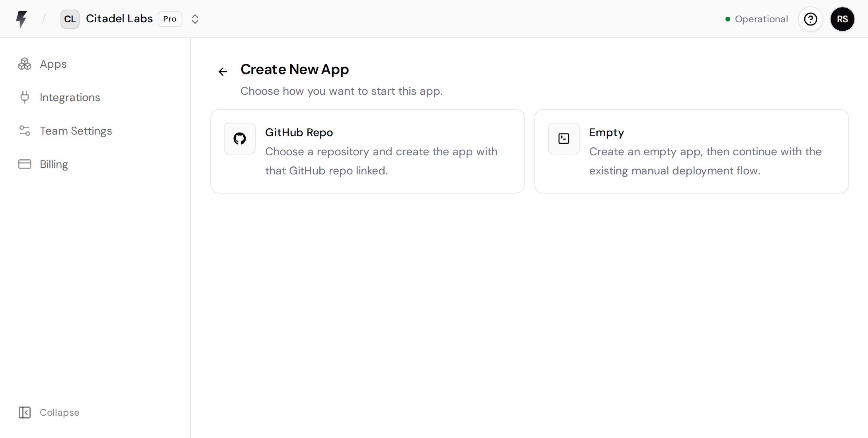Click the Integrations plug icon
The image size is (868, 438).
point(25,98)
